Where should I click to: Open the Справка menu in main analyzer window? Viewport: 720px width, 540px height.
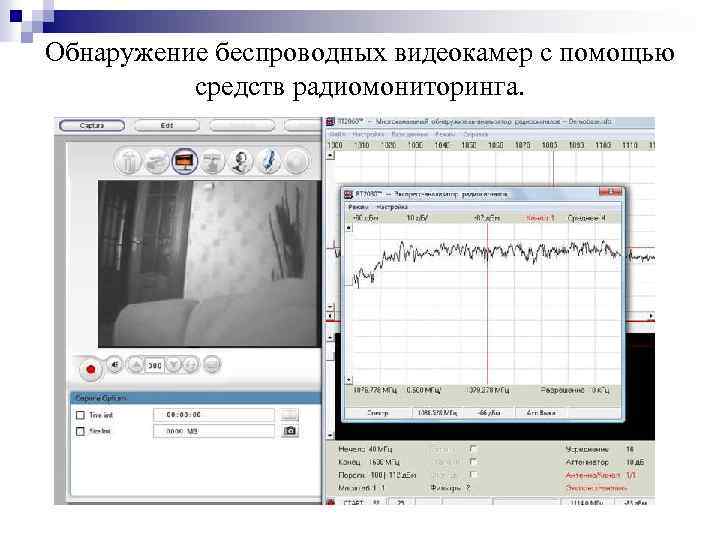475,134
